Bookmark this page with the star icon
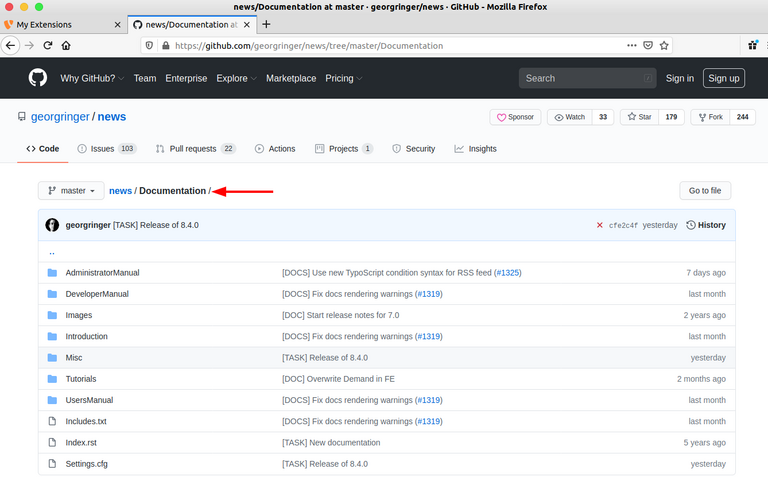This screenshot has height=477, width=768. [665, 45]
